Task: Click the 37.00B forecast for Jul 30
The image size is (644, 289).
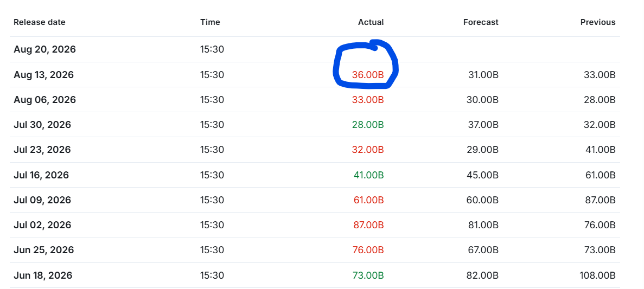Action: (483, 125)
